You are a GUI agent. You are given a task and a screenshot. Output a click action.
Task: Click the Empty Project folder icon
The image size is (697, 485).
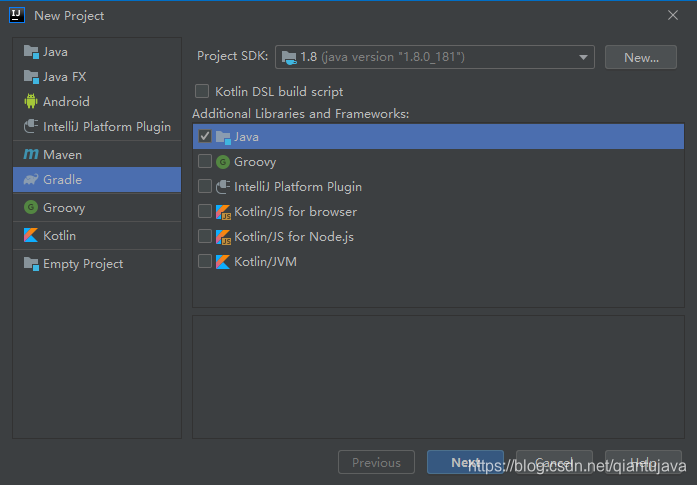click(x=31, y=264)
